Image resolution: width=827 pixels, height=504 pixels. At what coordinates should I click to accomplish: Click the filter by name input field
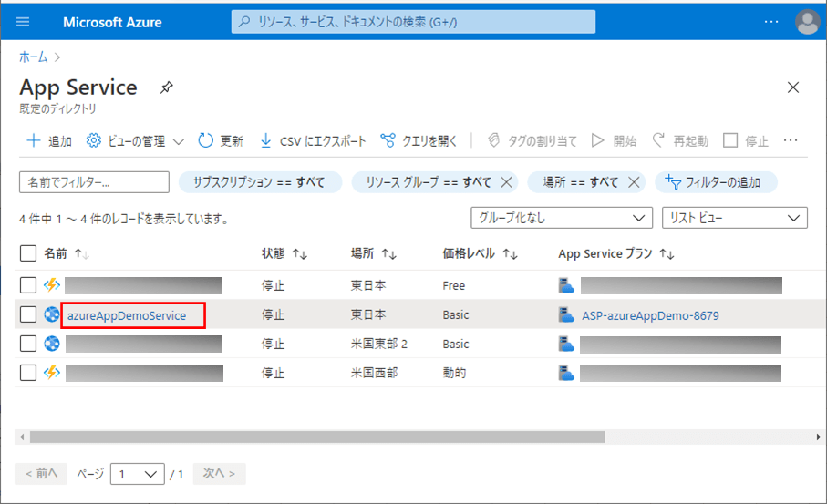pyautogui.click(x=94, y=182)
